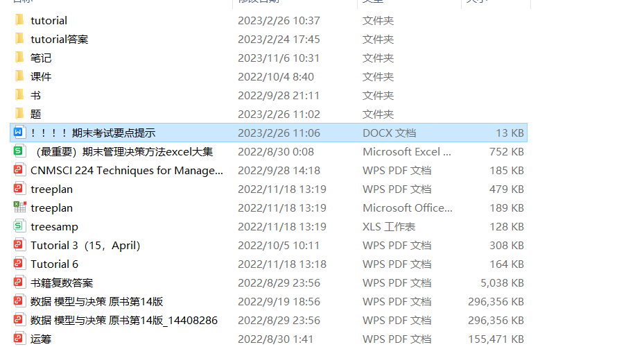Screen dimensions: 644x347
Task: Click the treeplan Microsoft Office add-in icon
Action: click(19, 208)
